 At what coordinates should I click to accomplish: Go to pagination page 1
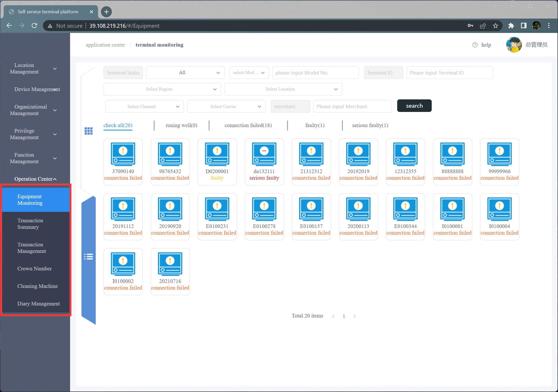pyautogui.click(x=344, y=316)
